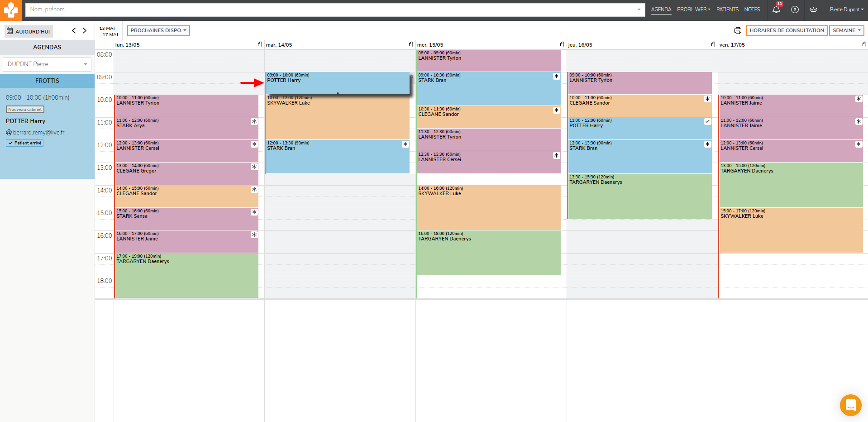Click the orange logo in top-left corner
Screen dimensions: 868x422
coord(10,10)
